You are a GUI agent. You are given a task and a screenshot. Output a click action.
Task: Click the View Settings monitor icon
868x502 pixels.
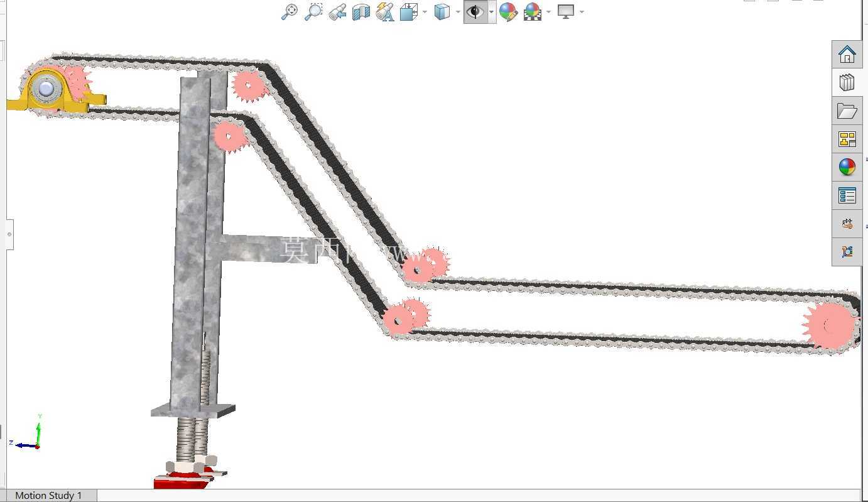(x=566, y=11)
